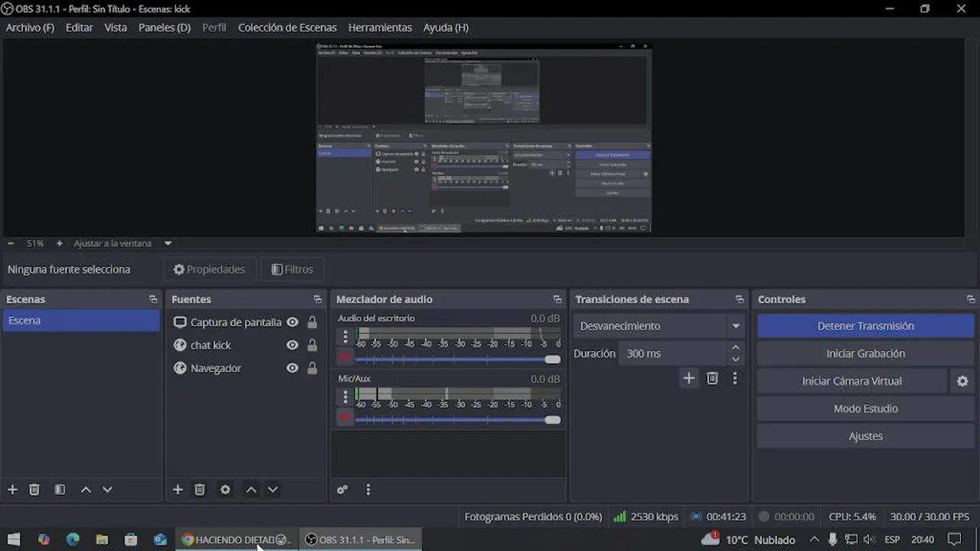980x551 pixels.
Task: Toggle lock on Captura de pantalla source
Action: pos(312,322)
